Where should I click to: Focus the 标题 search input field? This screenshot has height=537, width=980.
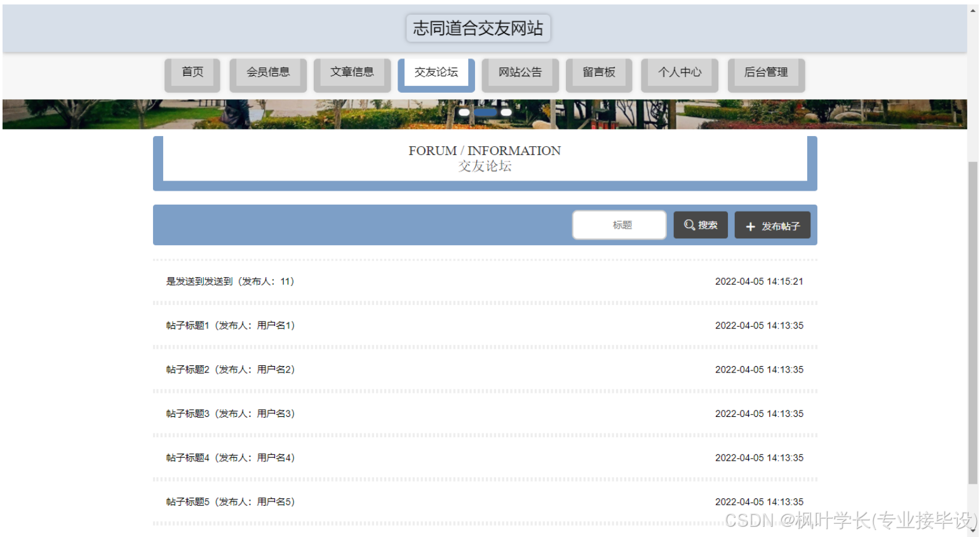click(x=620, y=225)
